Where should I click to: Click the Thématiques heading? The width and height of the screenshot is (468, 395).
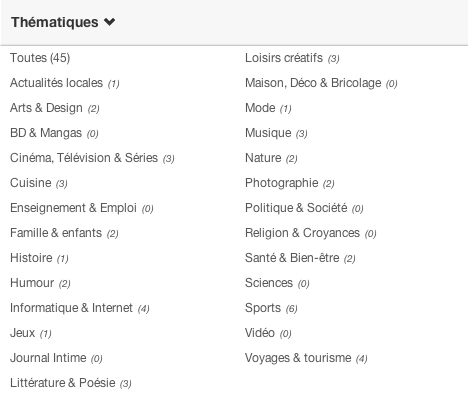point(55,22)
